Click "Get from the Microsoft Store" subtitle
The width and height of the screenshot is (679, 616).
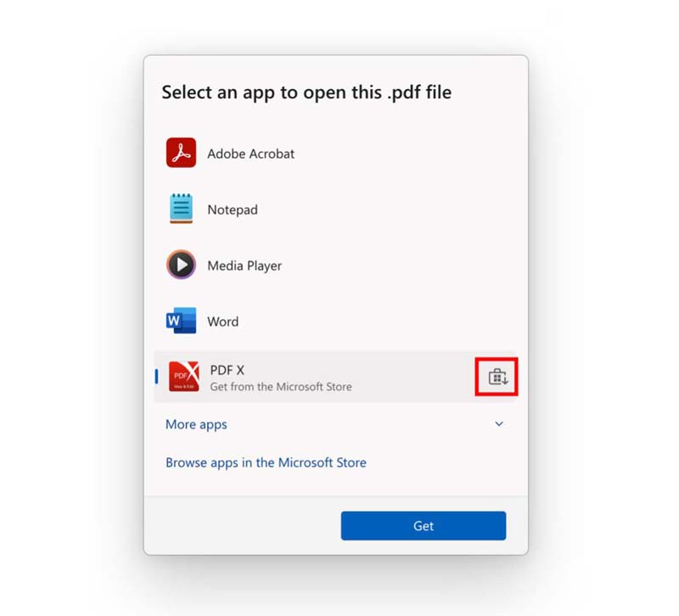click(x=281, y=387)
